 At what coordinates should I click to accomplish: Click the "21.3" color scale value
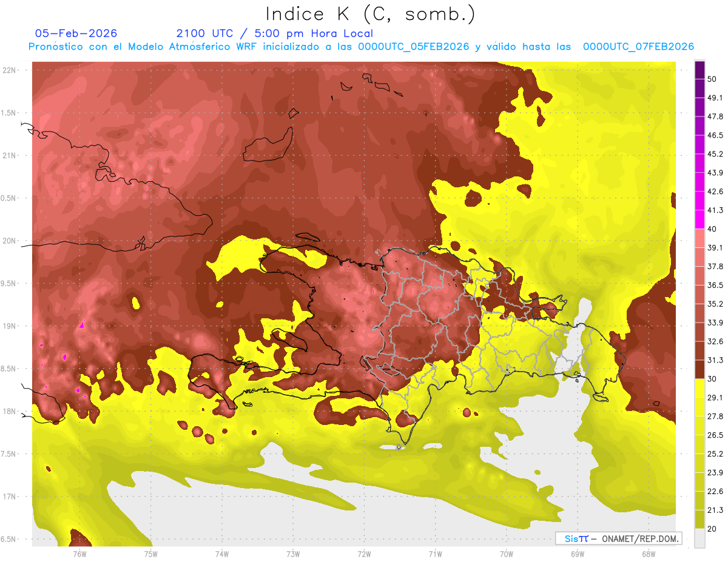point(715,510)
